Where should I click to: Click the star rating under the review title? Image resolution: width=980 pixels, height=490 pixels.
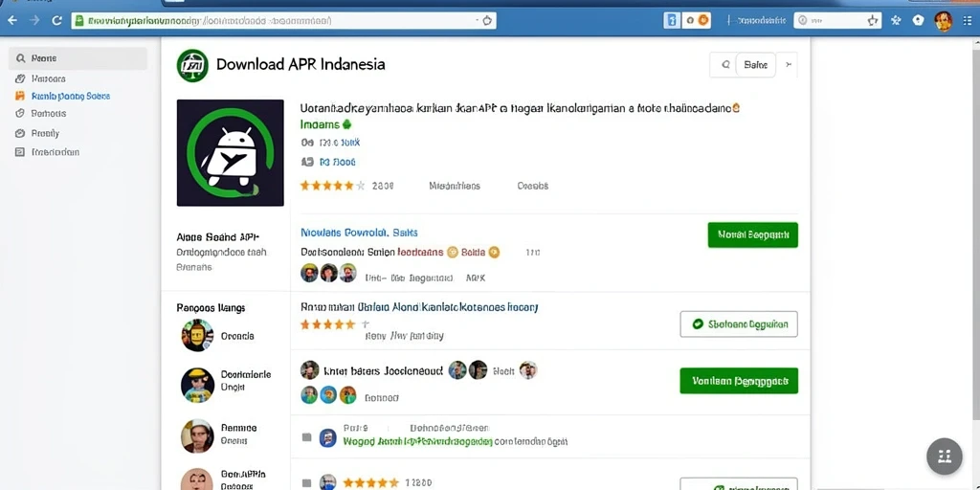[x=327, y=324]
